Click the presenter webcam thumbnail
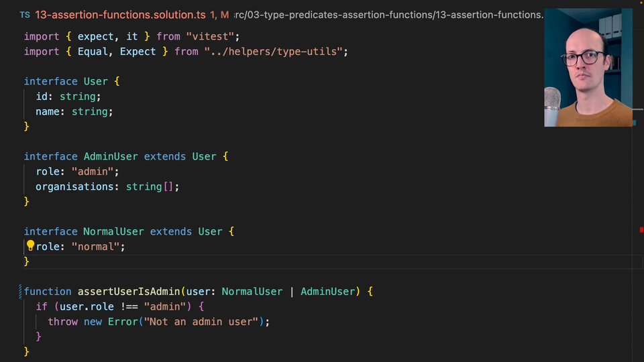This screenshot has width=644, height=362. pos(588,68)
